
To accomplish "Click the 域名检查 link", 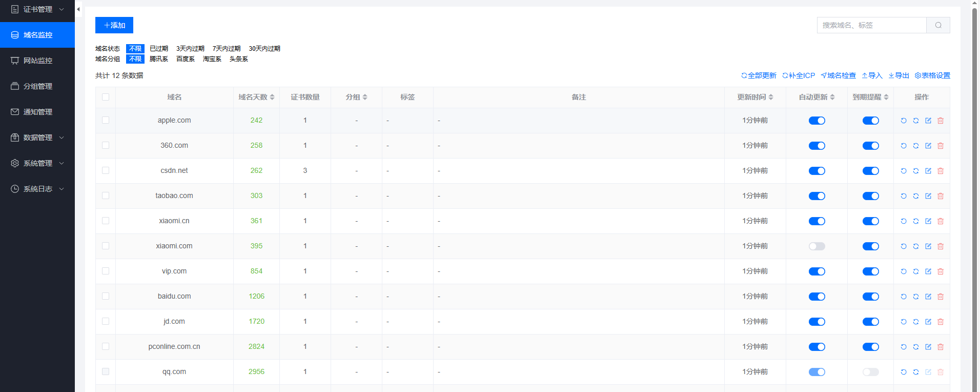I will pos(839,75).
